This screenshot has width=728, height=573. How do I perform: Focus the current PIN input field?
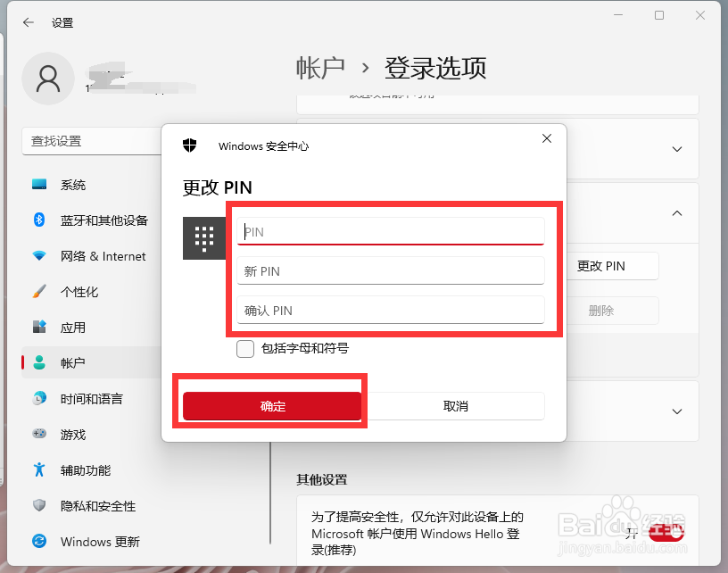[x=391, y=231]
